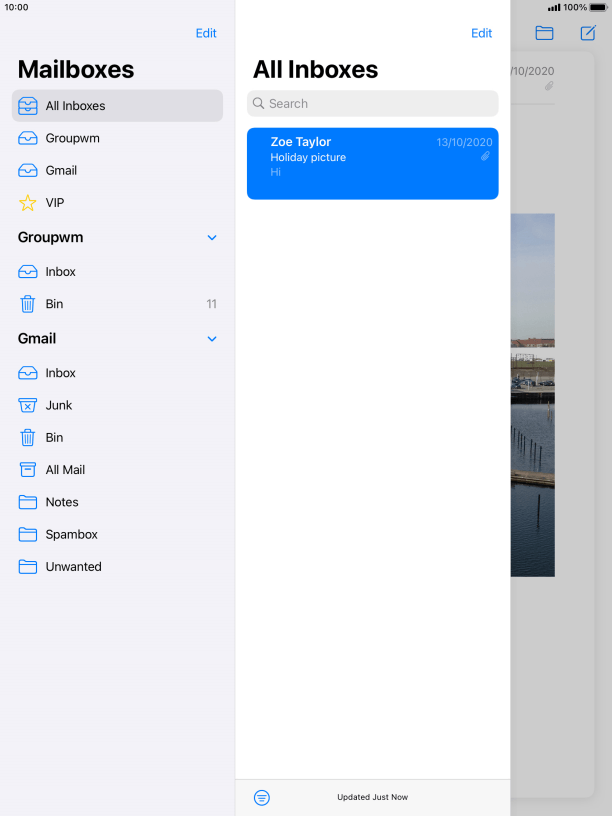Open the Groupwm inbox in top list
Viewport: 612px width, 816px height.
tap(117, 138)
